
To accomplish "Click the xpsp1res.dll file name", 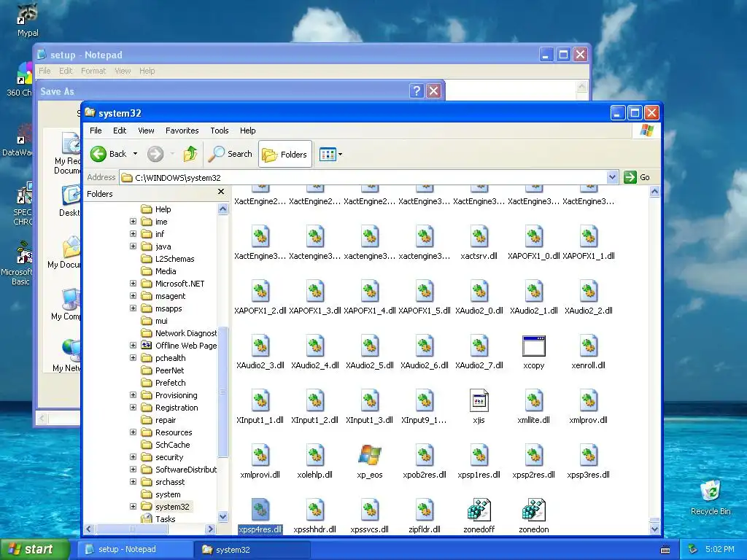I will [479, 475].
